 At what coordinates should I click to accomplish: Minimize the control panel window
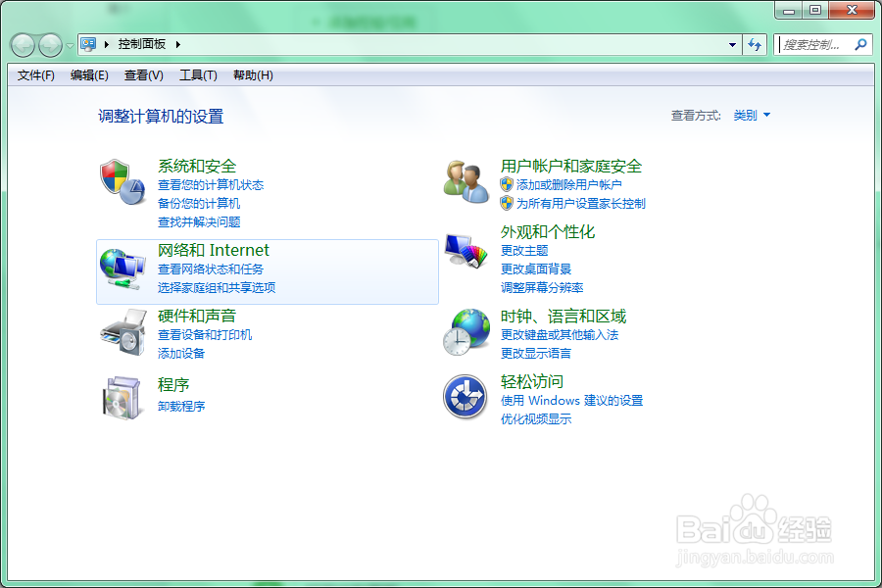(789, 10)
